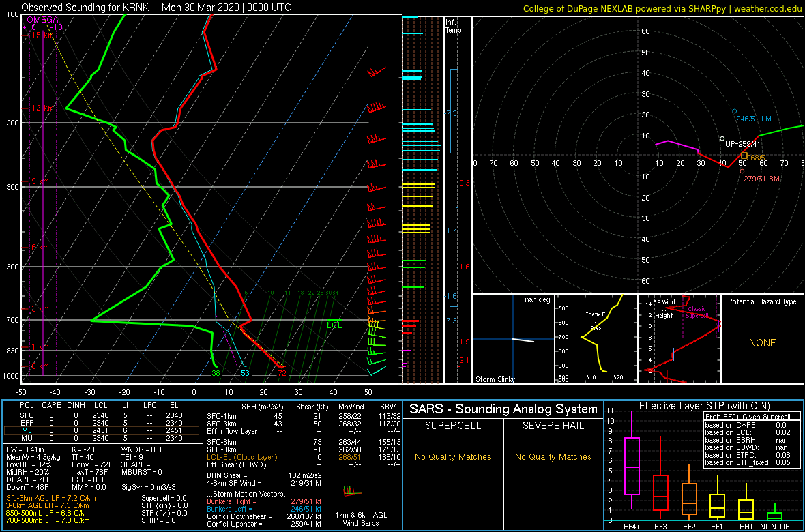Viewport: 805px width, 532px height.
Task: Click the "9 km" height marker
Action: (40, 181)
